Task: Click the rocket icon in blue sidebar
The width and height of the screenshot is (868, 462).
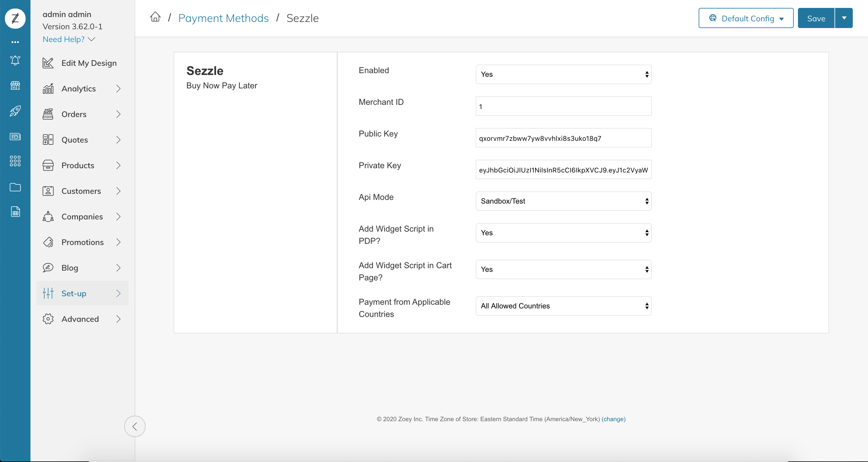Action: click(15, 111)
